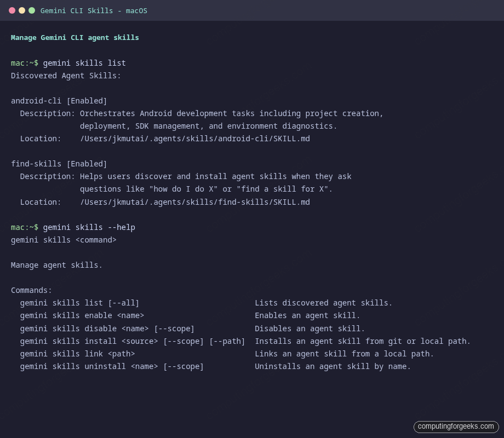Click the green fullscreen traffic light
Image resolution: width=504 pixels, height=438 pixels.
pyautogui.click(x=32, y=10)
